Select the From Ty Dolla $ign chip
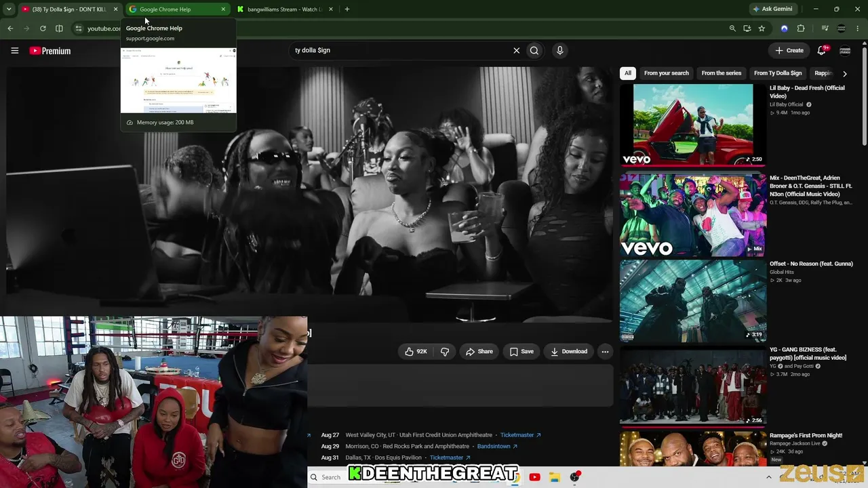The width and height of the screenshot is (868, 488). click(x=778, y=73)
